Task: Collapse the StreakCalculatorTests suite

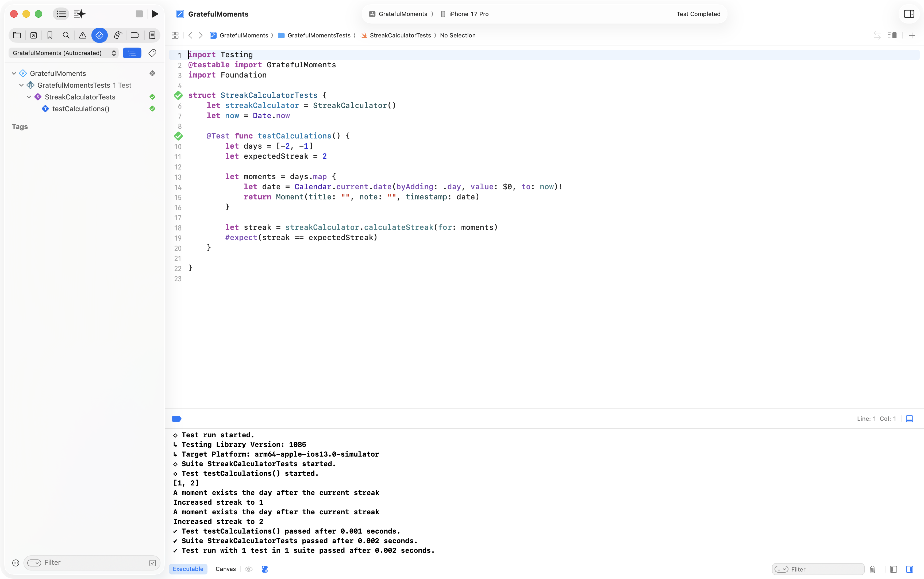Action: (29, 97)
